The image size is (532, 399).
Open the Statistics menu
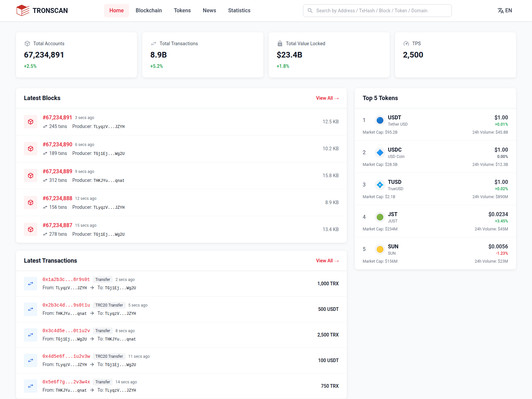click(x=239, y=11)
